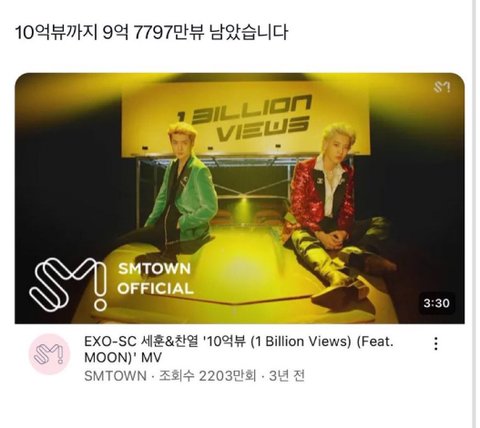480x428 pixels.
Task: Click the 3년 전 upload date text
Action: (x=287, y=376)
